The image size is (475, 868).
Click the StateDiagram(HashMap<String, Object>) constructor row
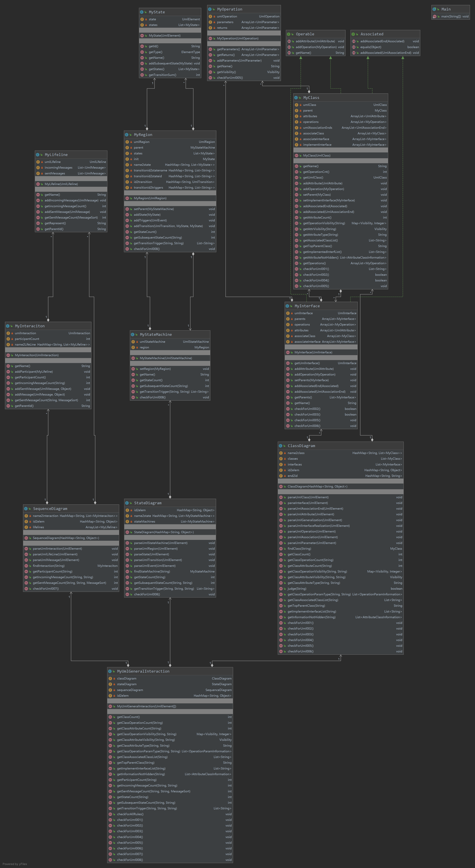point(164,532)
